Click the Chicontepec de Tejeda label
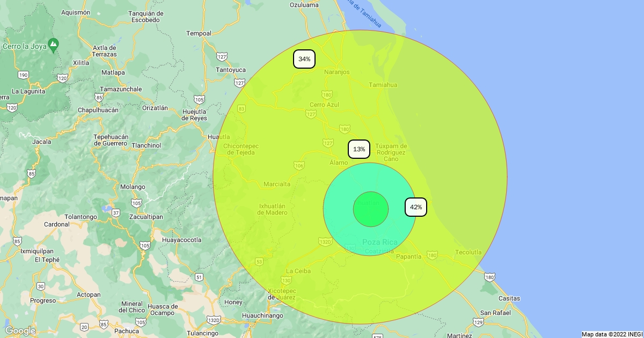Image resolution: width=644 pixels, height=338 pixels. [241, 149]
